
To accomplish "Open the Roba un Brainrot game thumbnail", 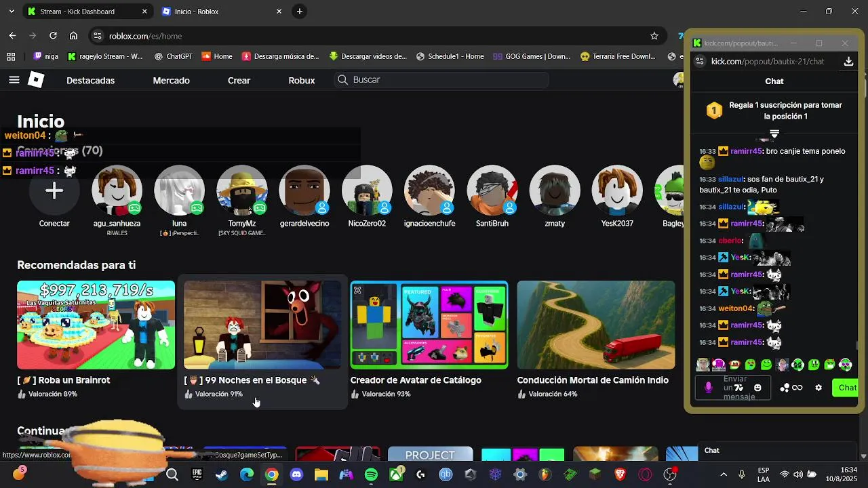I will [x=96, y=325].
